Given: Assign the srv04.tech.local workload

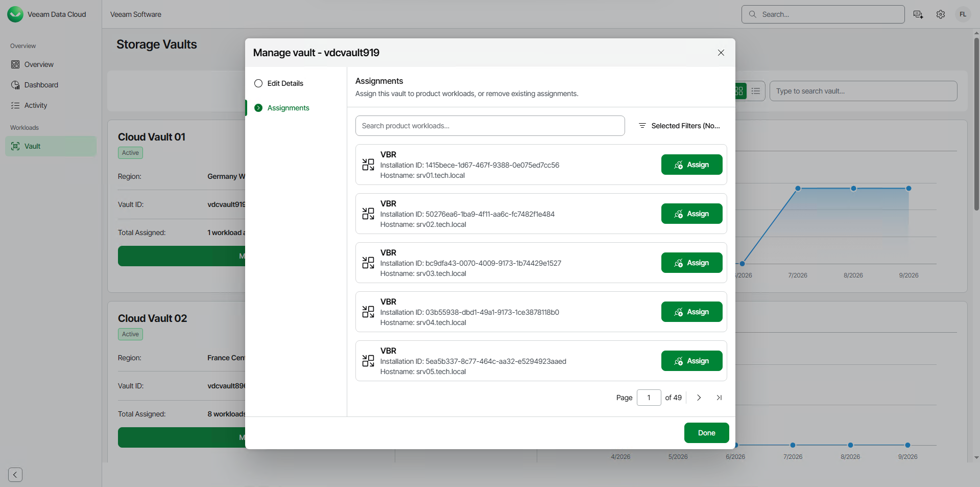Looking at the screenshot, I should pyautogui.click(x=691, y=312).
